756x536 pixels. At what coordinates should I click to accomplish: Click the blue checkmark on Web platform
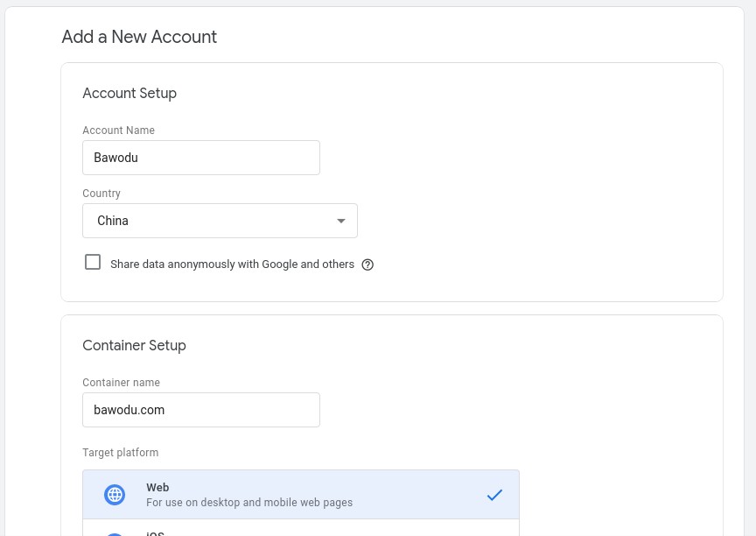[494, 495]
